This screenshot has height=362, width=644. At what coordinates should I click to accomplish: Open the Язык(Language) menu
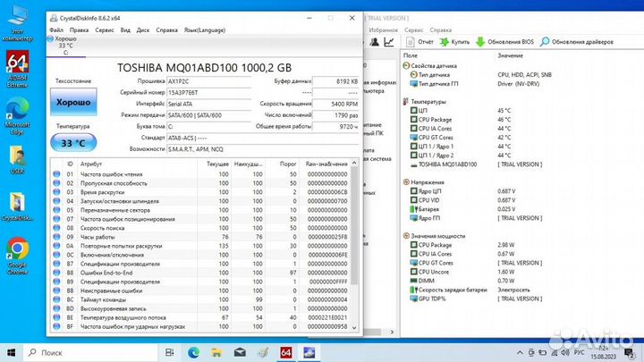tap(205, 30)
